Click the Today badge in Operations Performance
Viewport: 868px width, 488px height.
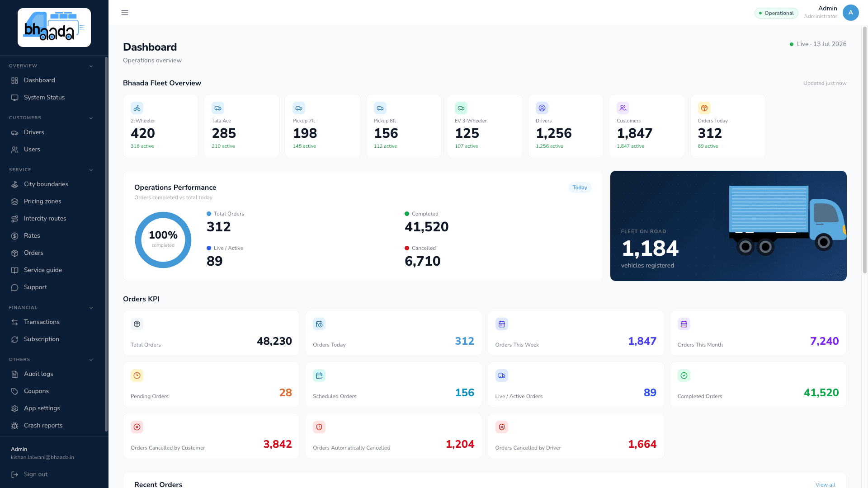point(580,188)
